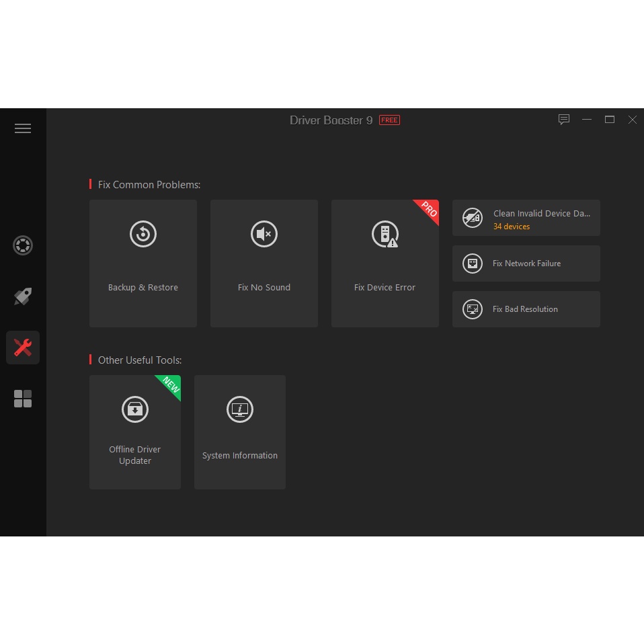Image resolution: width=644 pixels, height=644 pixels.
Task: Click the Offline Driver Updater icon
Action: click(134, 409)
